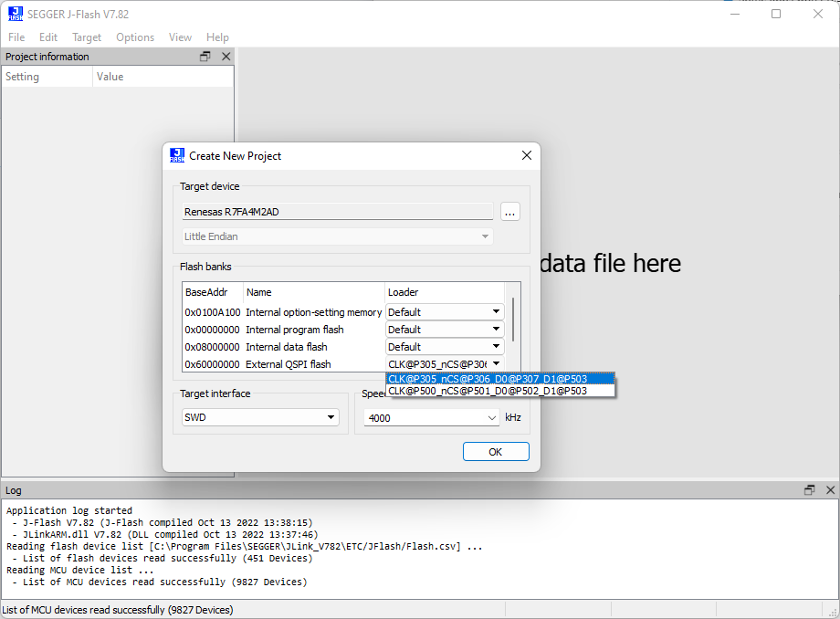
Task: Close the Create New Project dialog
Action: [x=526, y=156]
